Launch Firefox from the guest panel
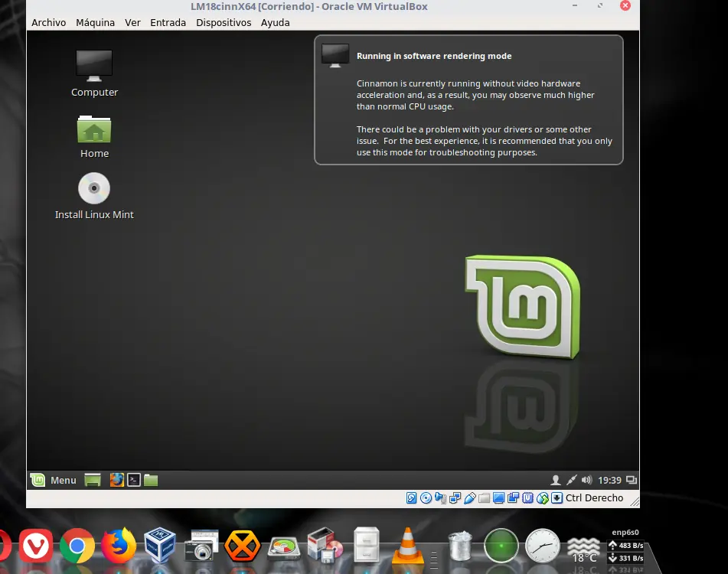 (116, 480)
